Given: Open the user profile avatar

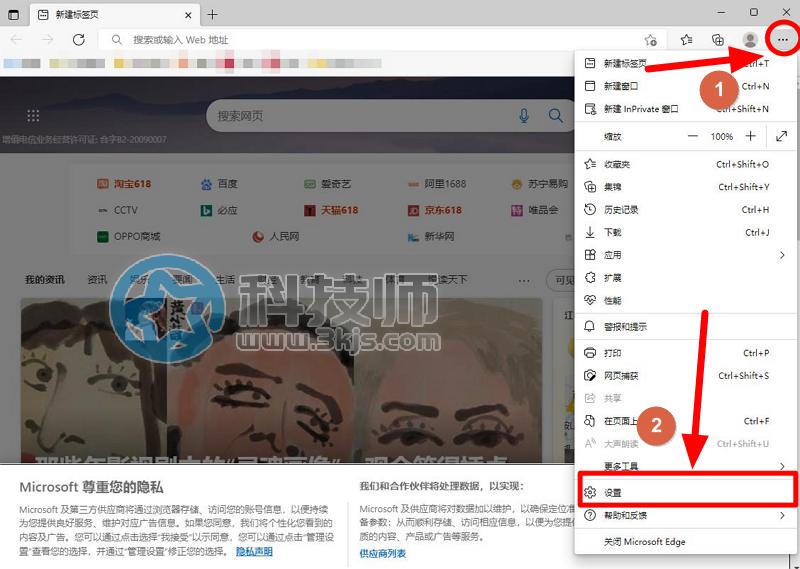Looking at the screenshot, I should point(750,40).
